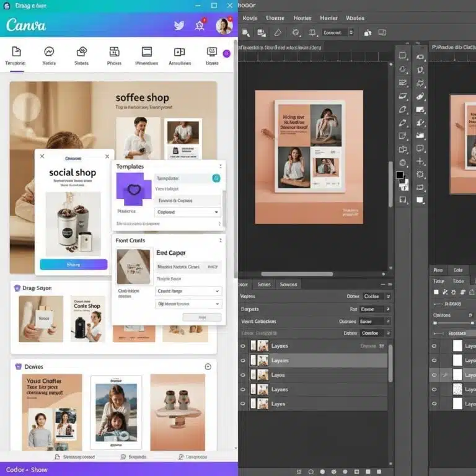
Task: Open the Hosties menu in the editor
Action: (x=302, y=18)
